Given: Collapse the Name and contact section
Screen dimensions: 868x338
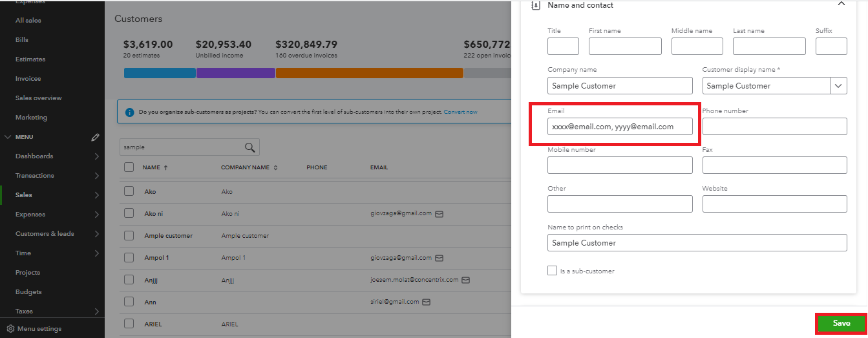Looking at the screenshot, I should 841,4.
